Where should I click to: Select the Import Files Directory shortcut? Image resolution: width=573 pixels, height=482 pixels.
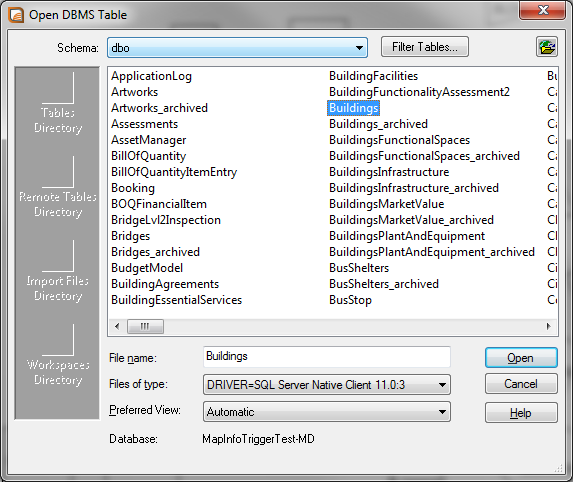pos(57,272)
